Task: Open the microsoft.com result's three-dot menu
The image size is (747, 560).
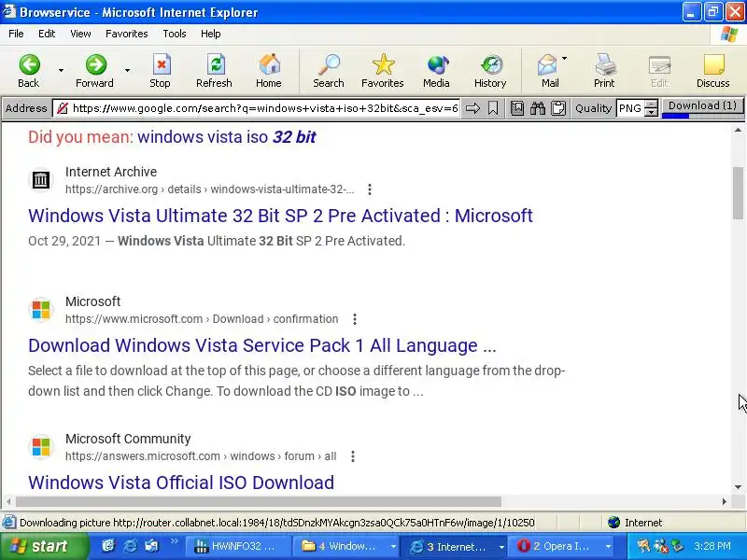Action: [x=355, y=319]
